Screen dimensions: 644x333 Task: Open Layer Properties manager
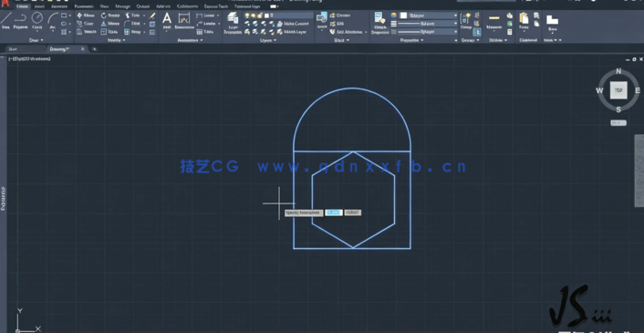233,23
